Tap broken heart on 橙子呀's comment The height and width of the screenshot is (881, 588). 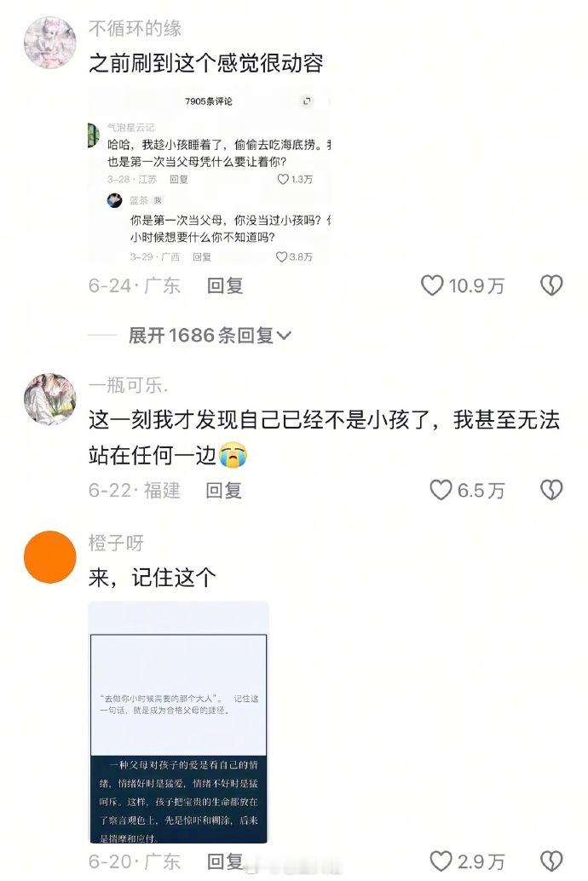[x=551, y=861]
